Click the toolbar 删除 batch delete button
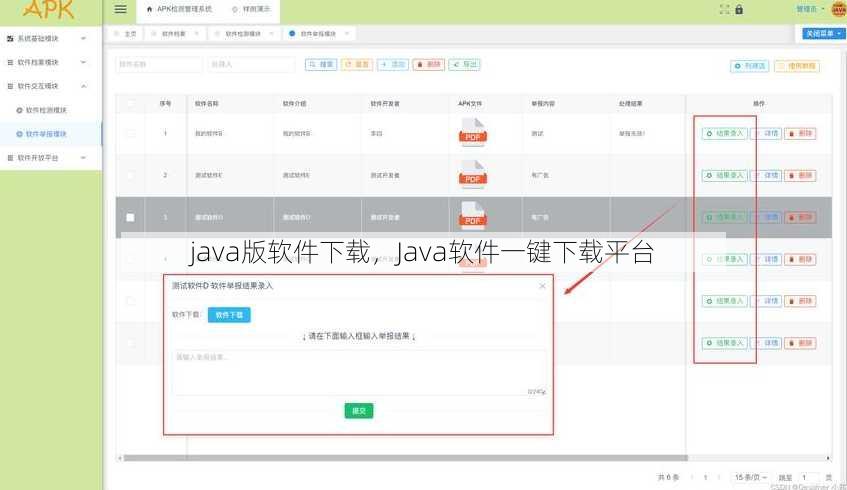 click(x=428, y=64)
